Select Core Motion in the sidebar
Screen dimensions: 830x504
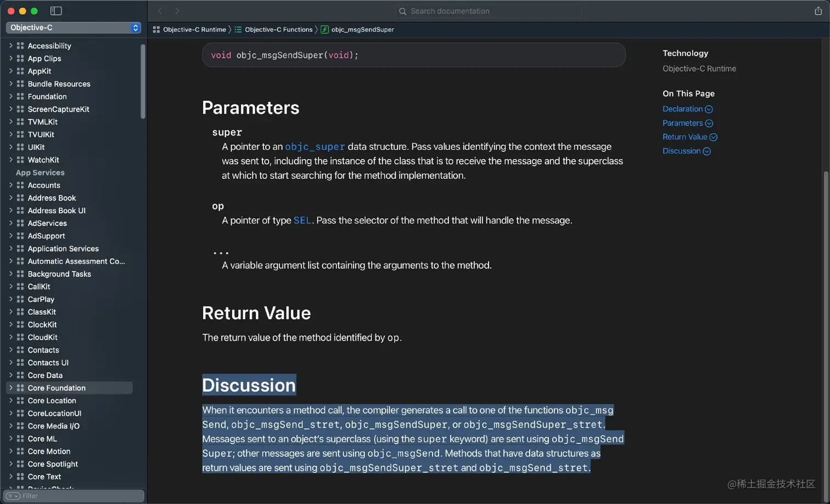(x=49, y=451)
